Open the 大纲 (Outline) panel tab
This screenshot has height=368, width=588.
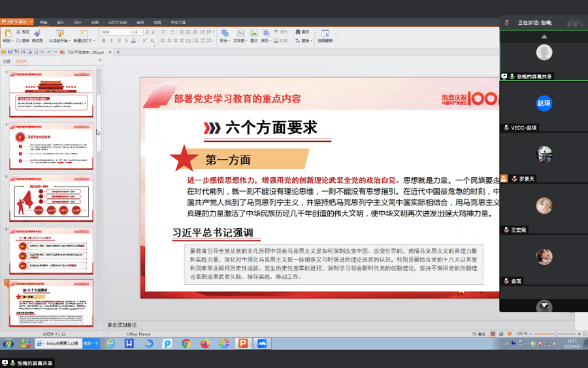coord(7,61)
